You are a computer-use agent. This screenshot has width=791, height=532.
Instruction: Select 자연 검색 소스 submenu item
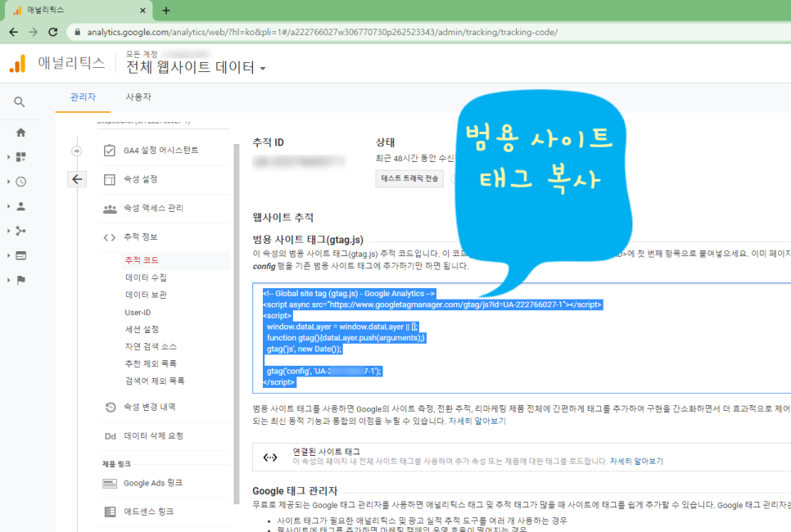[151, 346]
